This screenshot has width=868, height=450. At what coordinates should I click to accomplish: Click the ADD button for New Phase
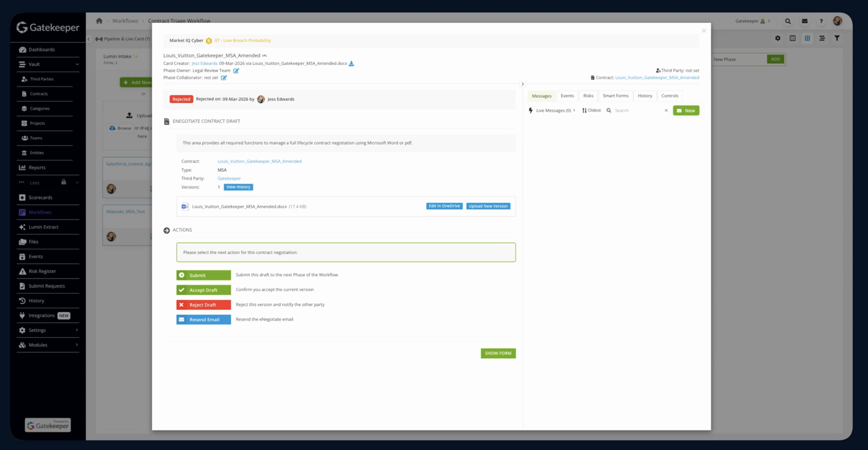(x=775, y=59)
